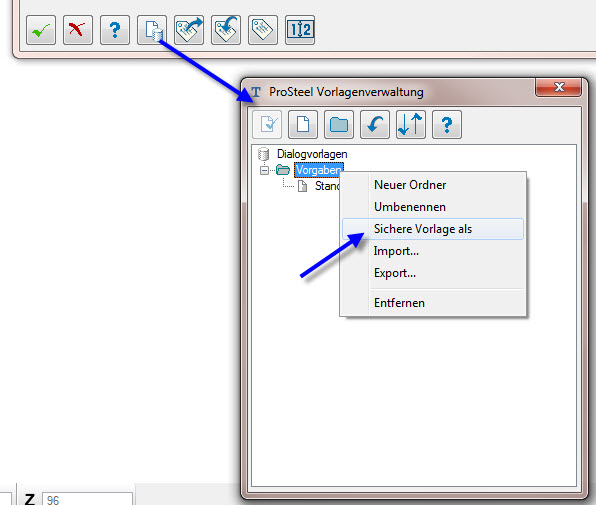Screen dimensions: 596x505
Task: Cancel using the red X button
Action: pos(78,30)
